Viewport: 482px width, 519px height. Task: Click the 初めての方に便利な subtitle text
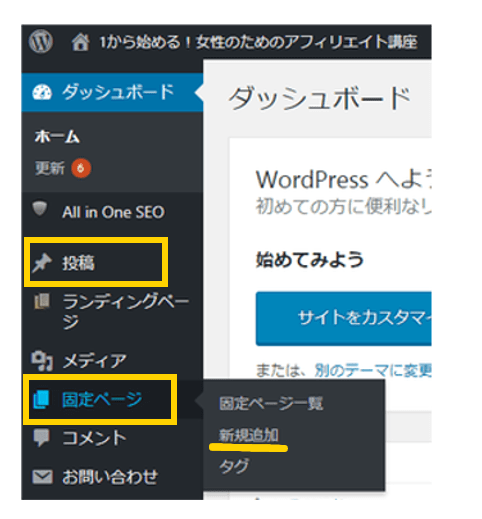(343, 206)
